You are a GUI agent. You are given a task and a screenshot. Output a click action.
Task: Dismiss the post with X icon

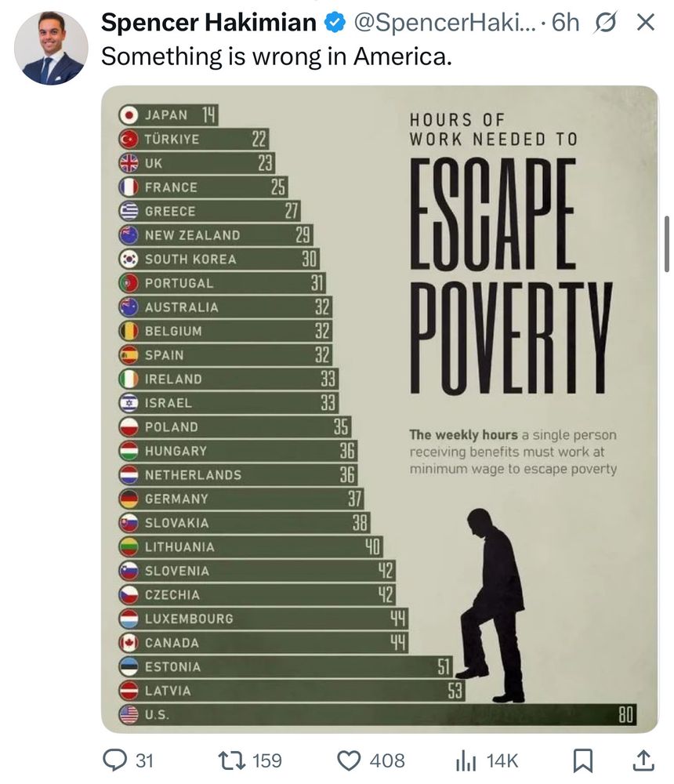[x=644, y=23]
